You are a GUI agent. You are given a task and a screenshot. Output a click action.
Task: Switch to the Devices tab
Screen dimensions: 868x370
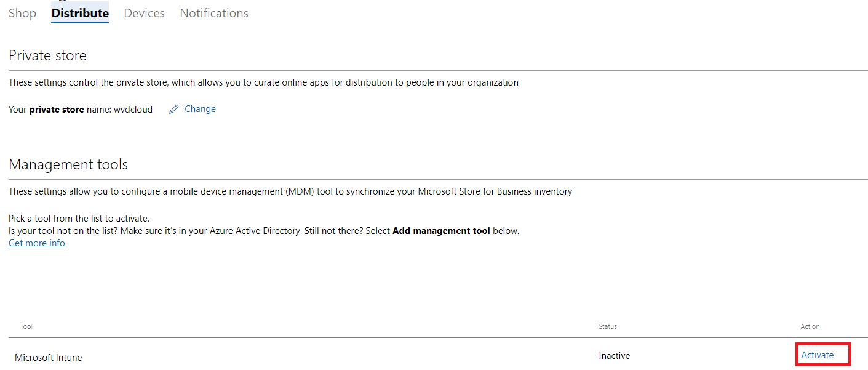pyautogui.click(x=144, y=13)
